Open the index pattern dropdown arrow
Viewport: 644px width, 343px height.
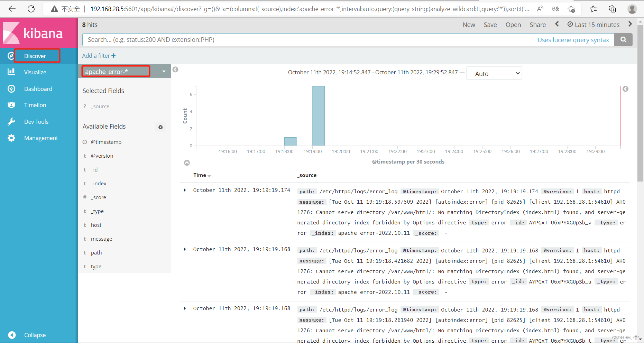(164, 72)
